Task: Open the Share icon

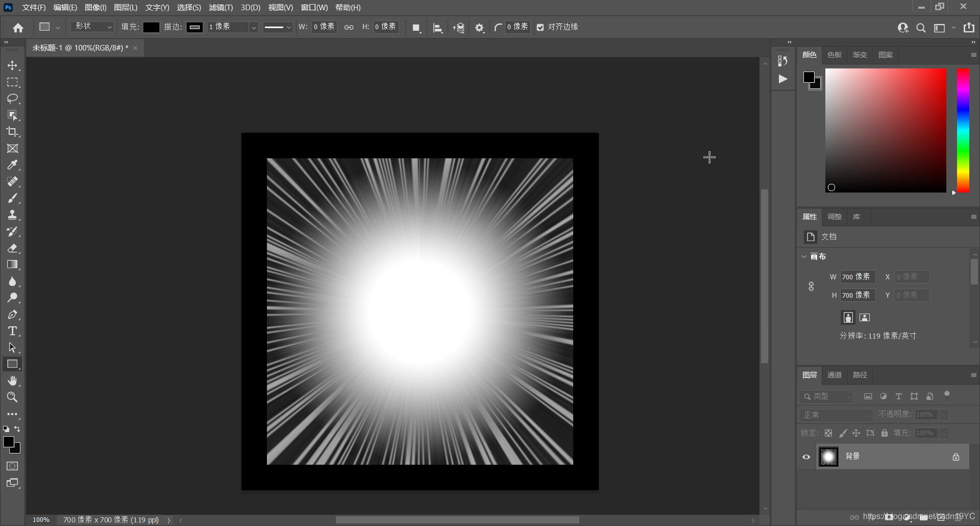Action: tap(969, 28)
